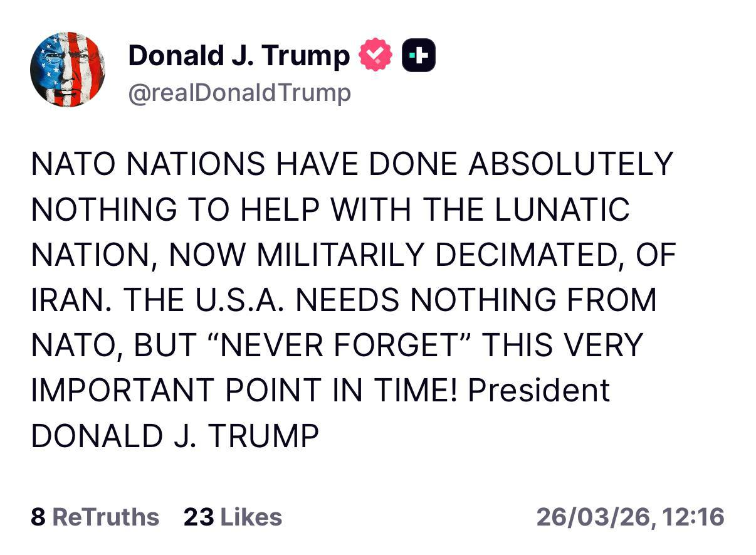Image resolution: width=756 pixels, height=555 pixels.
Task: Click the display name Donald J. Trump
Action: [239, 54]
